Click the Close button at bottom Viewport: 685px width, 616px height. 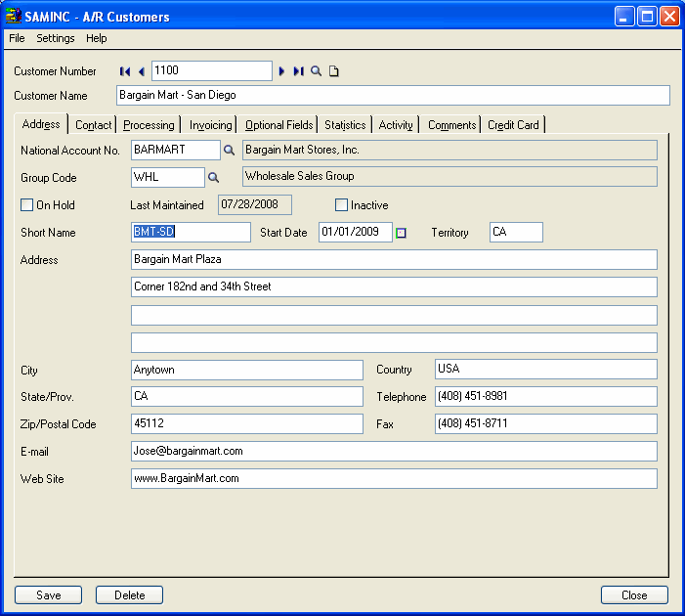click(634, 594)
